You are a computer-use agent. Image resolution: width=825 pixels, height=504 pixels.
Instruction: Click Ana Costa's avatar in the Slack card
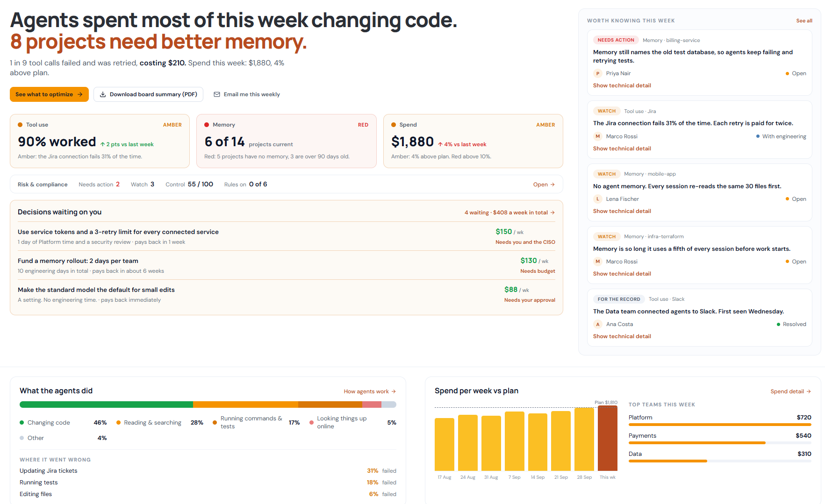597,324
